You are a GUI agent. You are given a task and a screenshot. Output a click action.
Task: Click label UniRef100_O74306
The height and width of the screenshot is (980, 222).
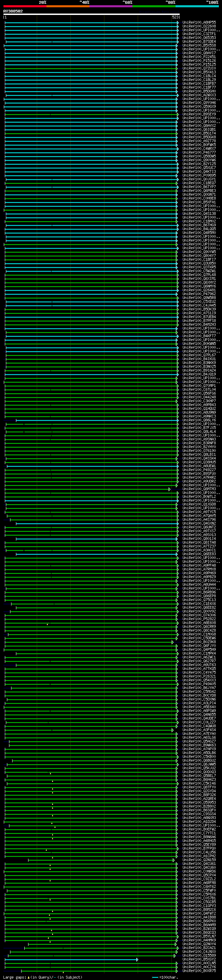coord(199,615)
